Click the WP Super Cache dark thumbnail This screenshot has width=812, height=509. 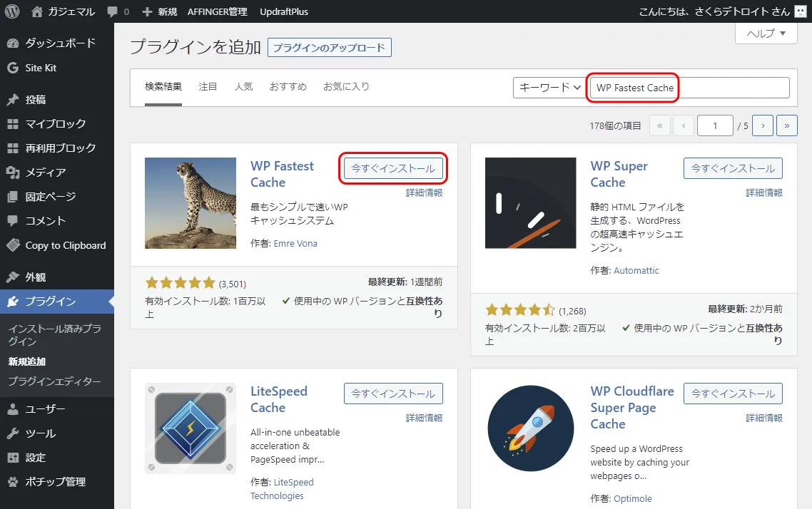click(530, 203)
